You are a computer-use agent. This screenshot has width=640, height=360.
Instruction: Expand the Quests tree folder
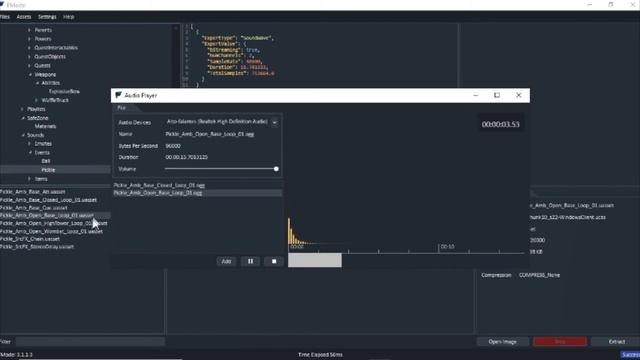29,65
